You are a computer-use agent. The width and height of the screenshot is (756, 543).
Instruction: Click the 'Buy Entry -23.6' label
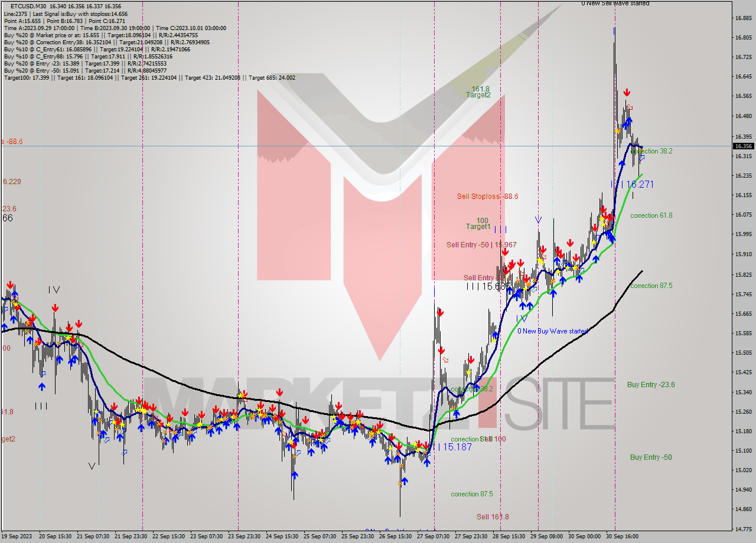pyautogui.click(x=651, y=385)
